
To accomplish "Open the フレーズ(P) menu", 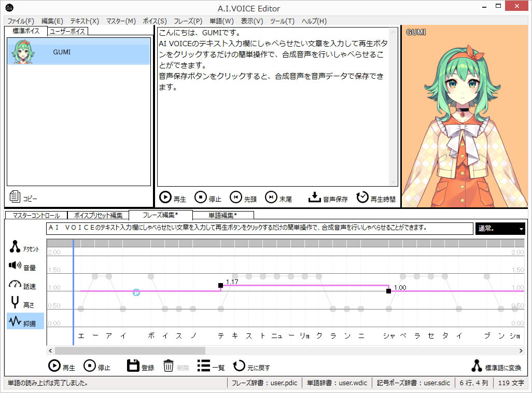I will (188, 21).
